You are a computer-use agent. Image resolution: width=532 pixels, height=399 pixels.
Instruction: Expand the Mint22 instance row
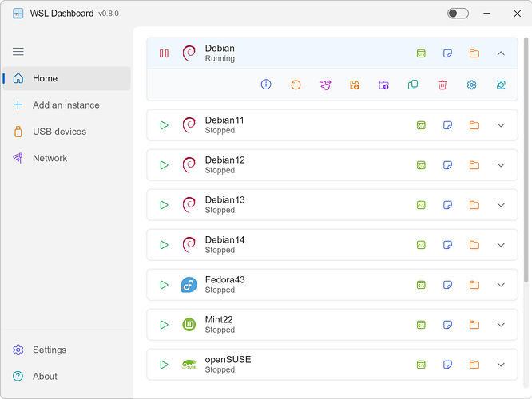pos(501,325)
